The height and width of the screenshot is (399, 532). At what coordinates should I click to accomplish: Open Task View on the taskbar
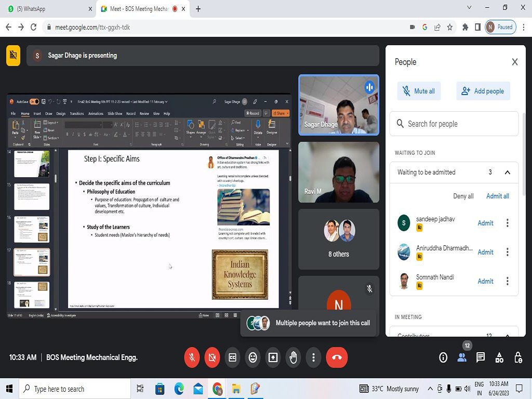pos(140,389)
